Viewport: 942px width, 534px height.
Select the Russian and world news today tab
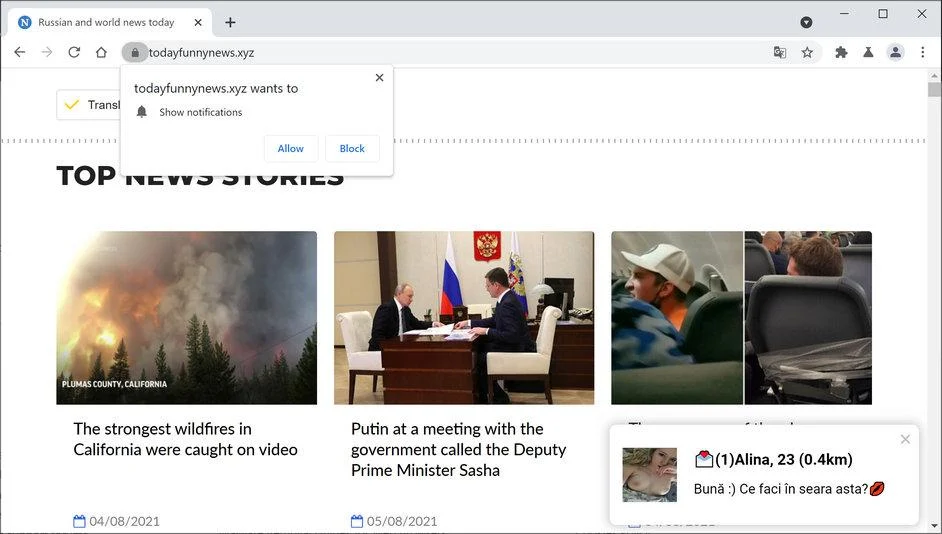(x=110, y=22)
